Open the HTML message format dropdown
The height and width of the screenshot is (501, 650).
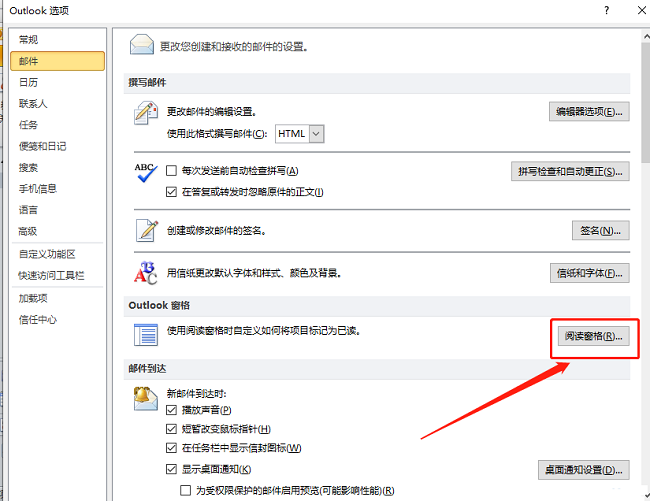pos(316,134)
